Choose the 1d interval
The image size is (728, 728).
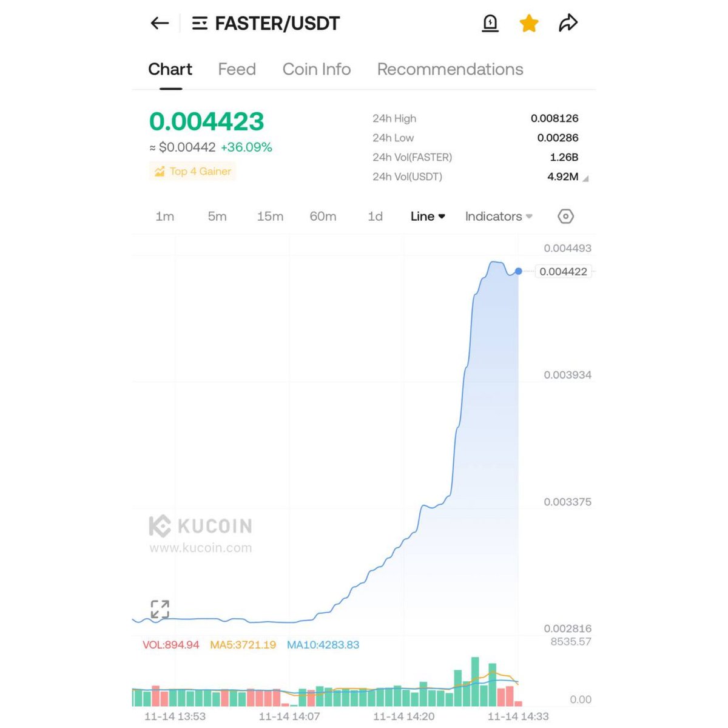click(x=375, y=217)
